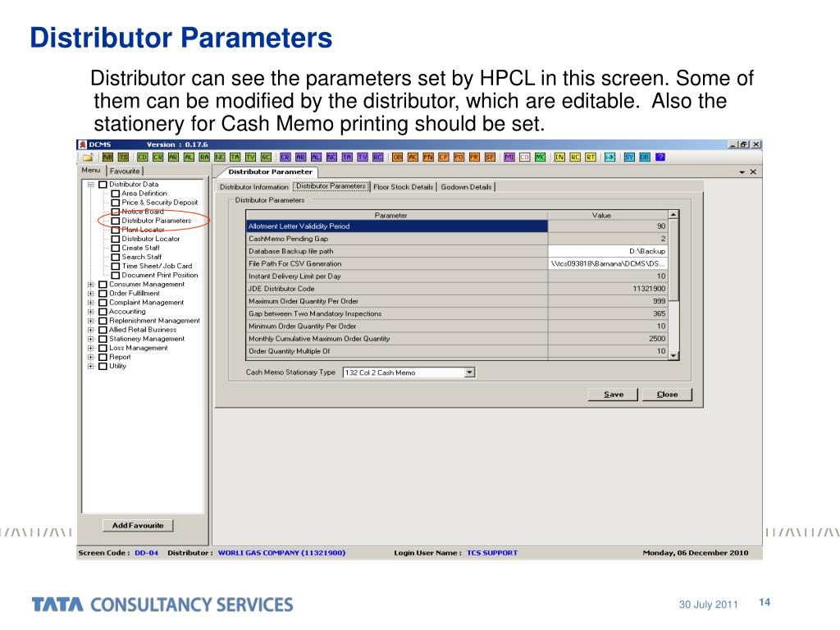
Task: Click the green AR toolbar icon
Action: pyautogui.click(x=174, y=157)
